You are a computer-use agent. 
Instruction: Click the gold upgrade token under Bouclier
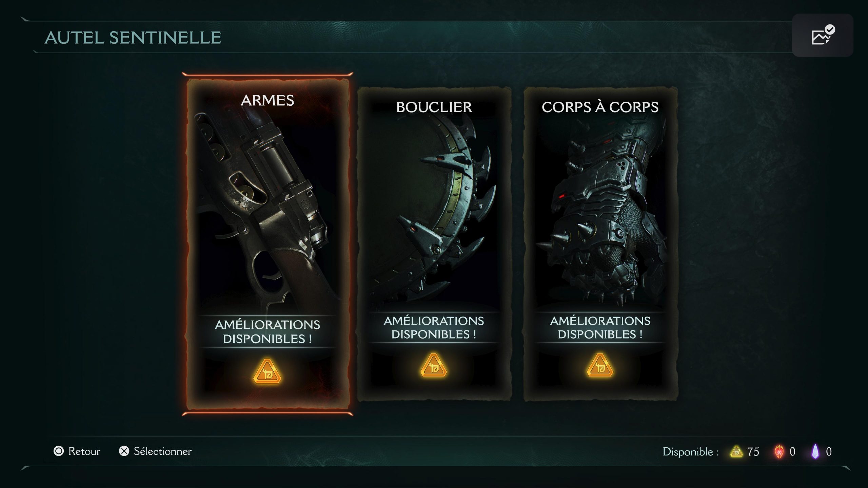pos(433,365)
